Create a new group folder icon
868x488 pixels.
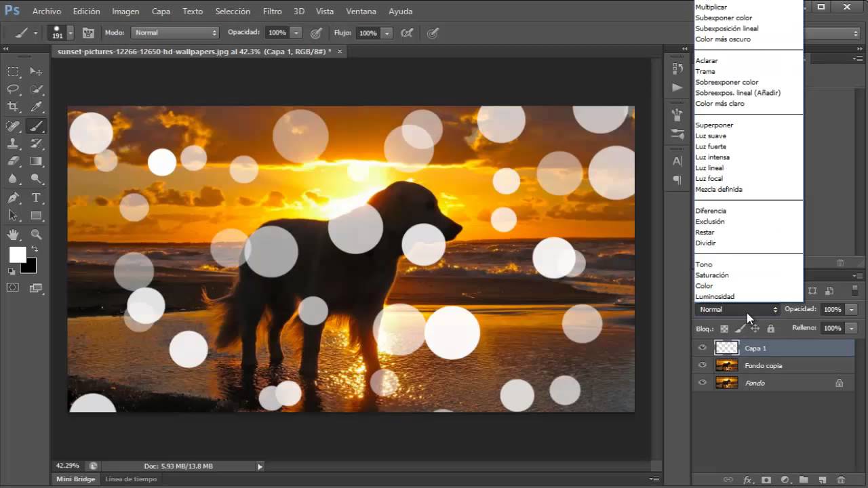(x=804, y=479)
